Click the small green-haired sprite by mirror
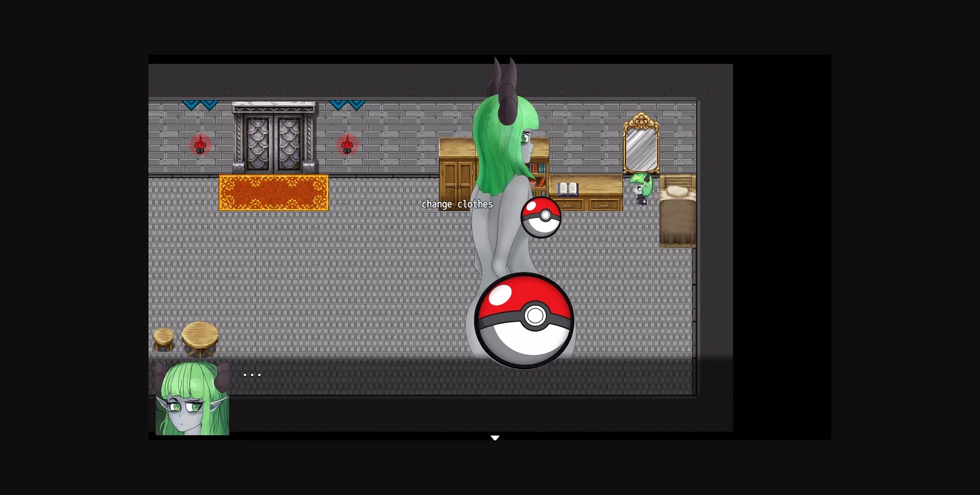980x495 pixels. pos(641,189)
